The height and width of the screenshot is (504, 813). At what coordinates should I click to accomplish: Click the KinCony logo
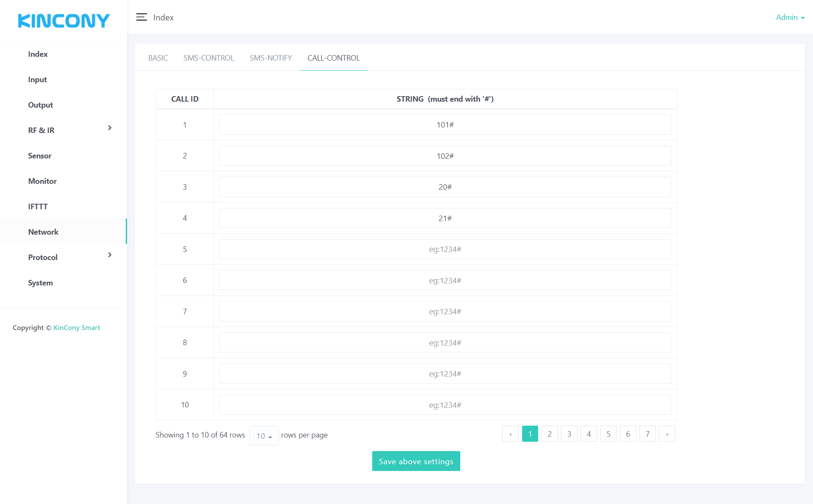pyautogui.click(x=64, y=21)
